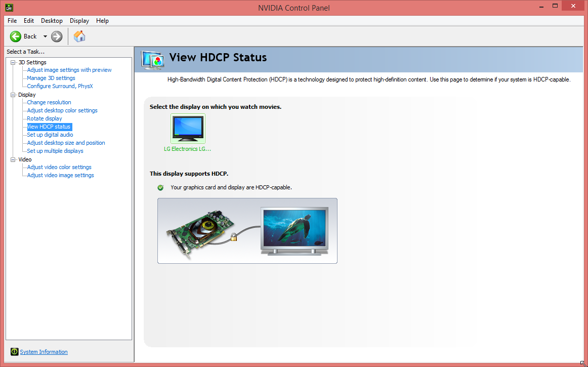Open Change resolution page
588x367 pixels.
(49, 102)
